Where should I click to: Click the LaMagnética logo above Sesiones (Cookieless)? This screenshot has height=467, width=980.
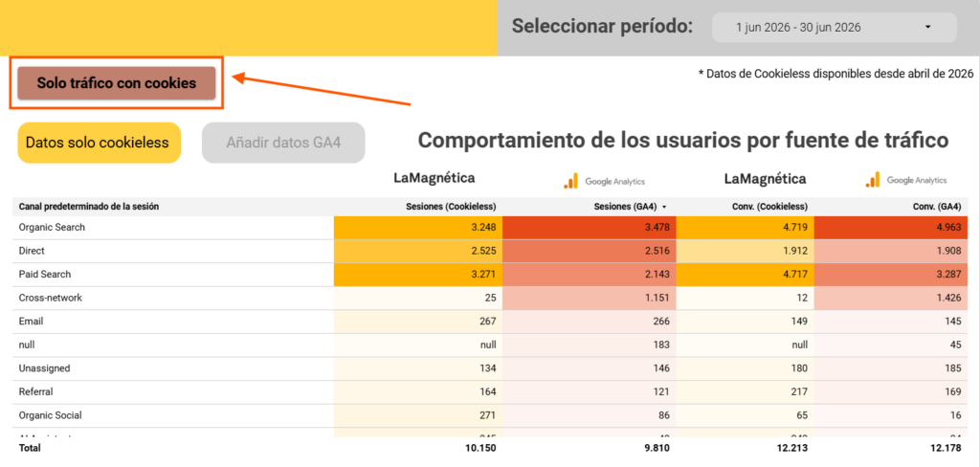[434, 179]
